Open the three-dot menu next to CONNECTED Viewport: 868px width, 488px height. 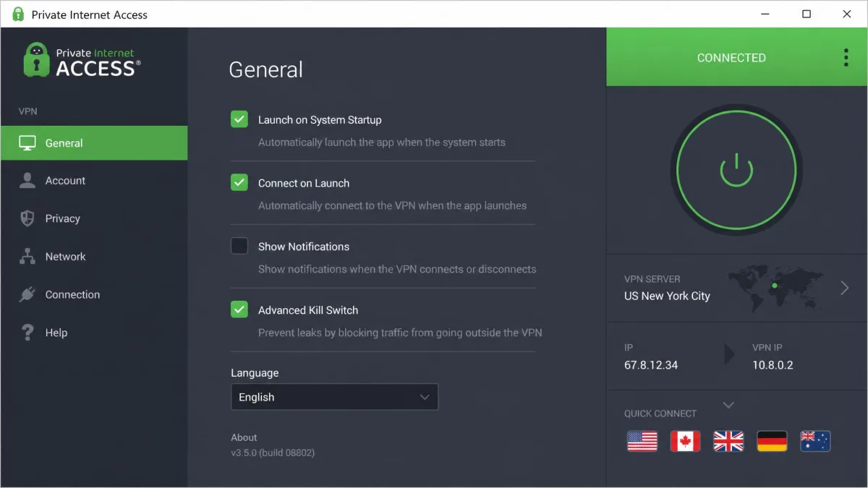click(x=846, y=58)
